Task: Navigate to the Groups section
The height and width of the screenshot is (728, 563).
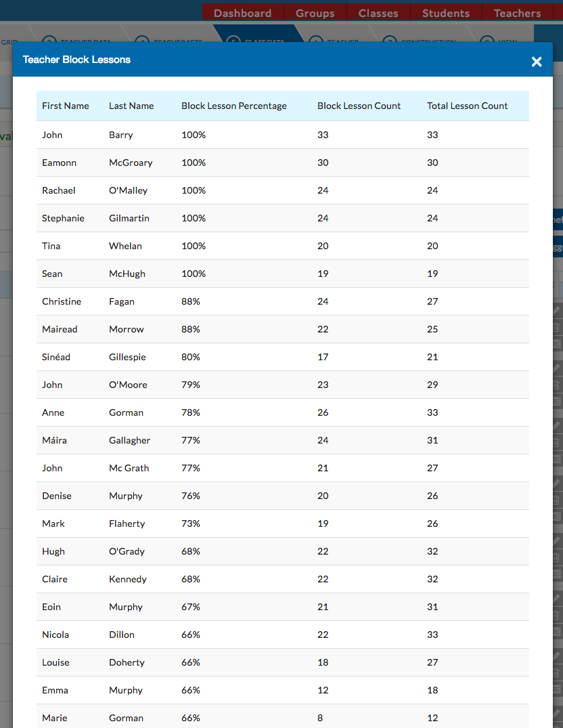Action: 316,12
